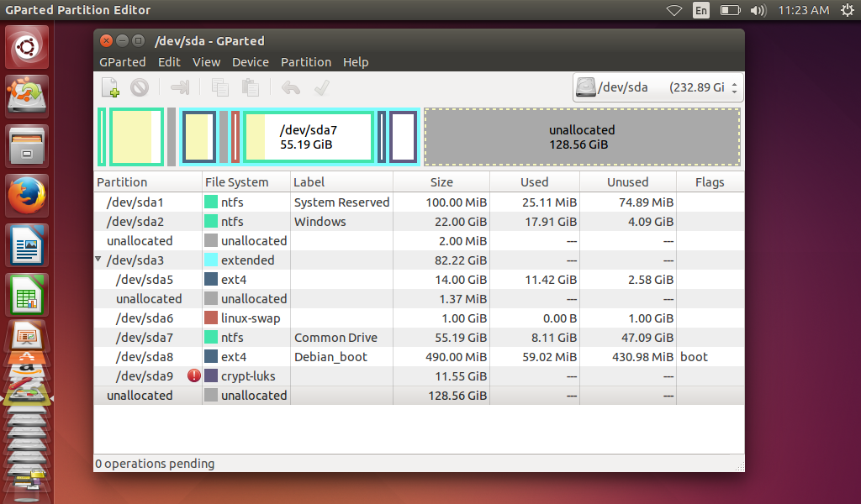This screenshot has height=504, width=861.
Task: Click the Paste partition toolbar icon
Action: pyautogui.click(x=251, y=87)
